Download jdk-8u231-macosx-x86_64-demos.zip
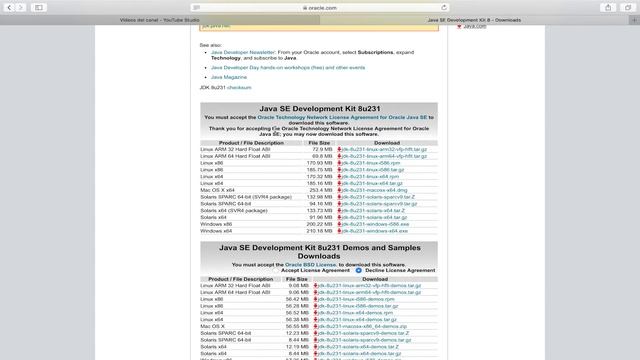 362,327
